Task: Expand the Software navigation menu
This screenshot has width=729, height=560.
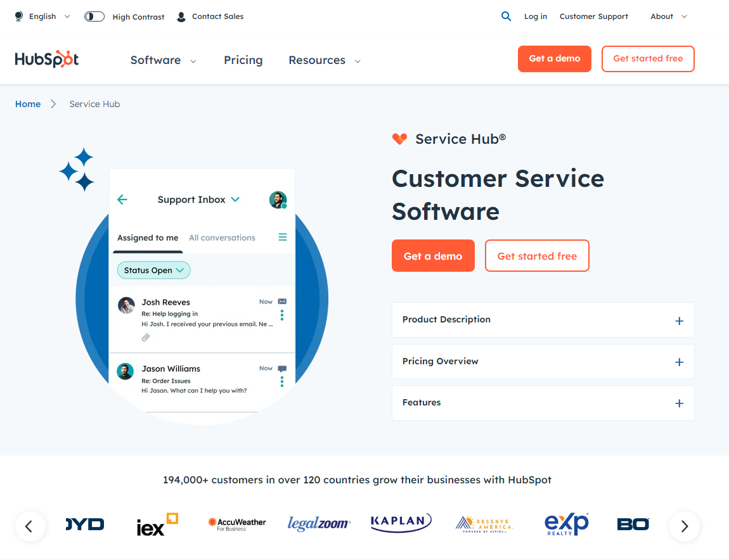Action: tap(163, 60)
